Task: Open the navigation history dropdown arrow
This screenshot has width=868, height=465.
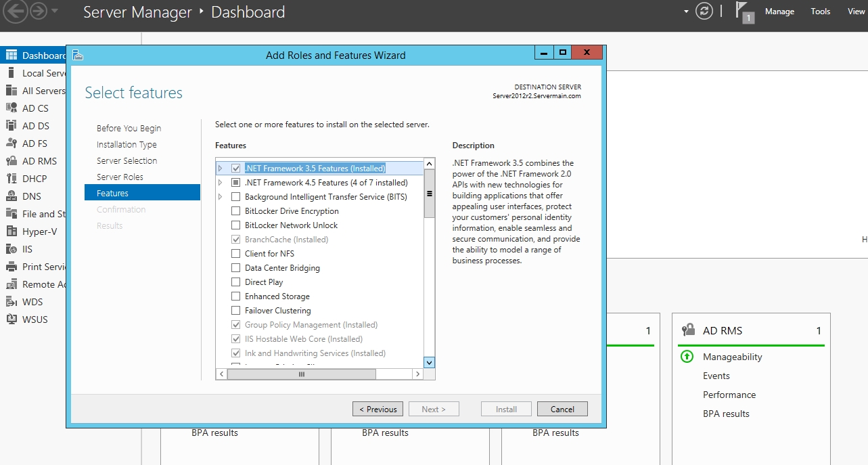Action: coord(55,12)
